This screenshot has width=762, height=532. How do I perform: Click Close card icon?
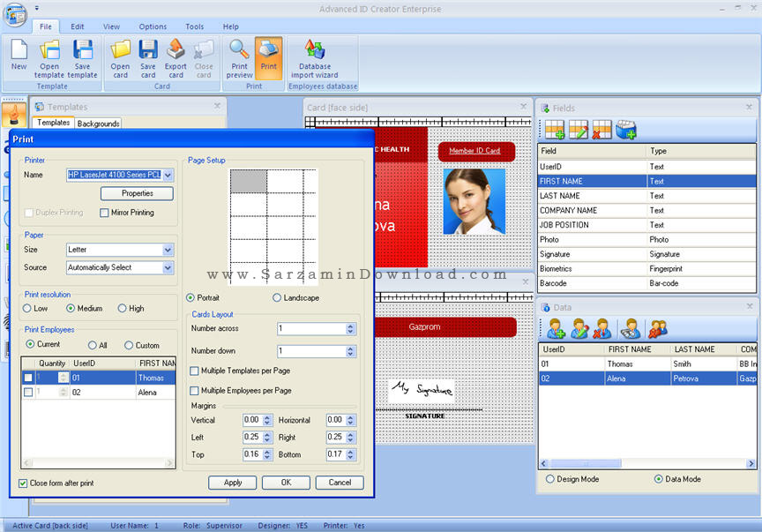pos(204,58)
